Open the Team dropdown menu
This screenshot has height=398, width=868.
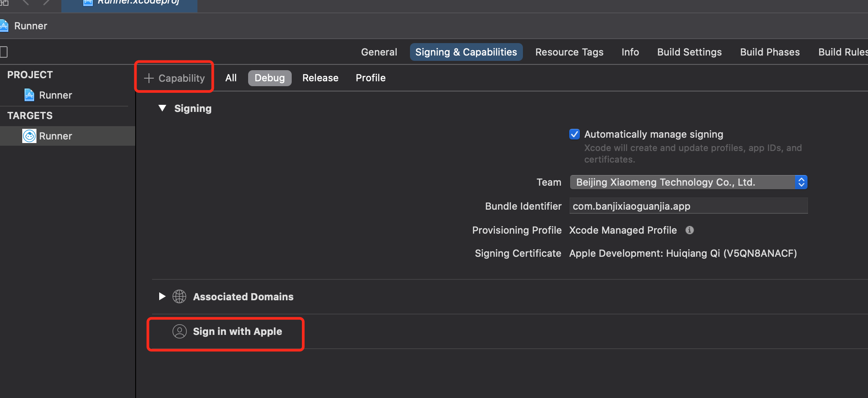pyautogui.click(x=688, y=182)
